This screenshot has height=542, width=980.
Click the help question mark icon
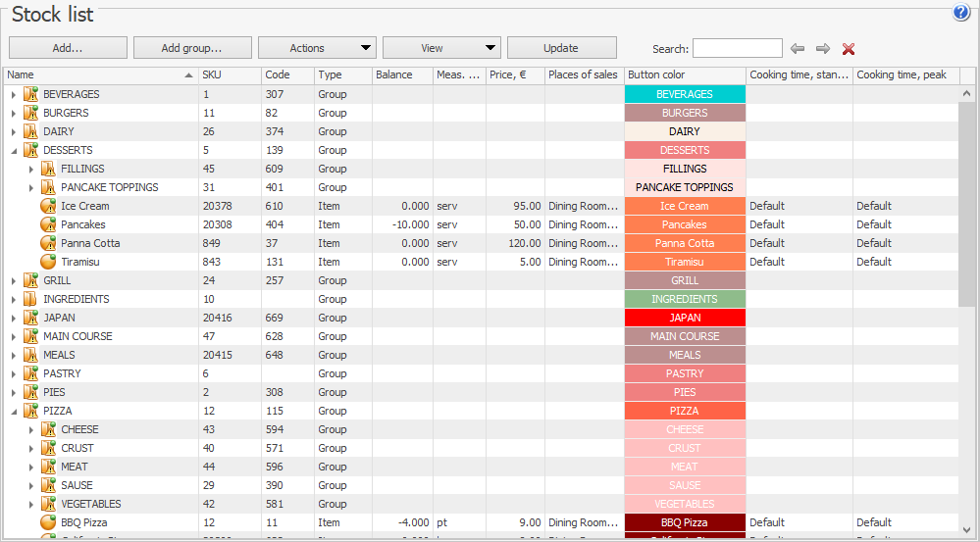pos(960,12)
